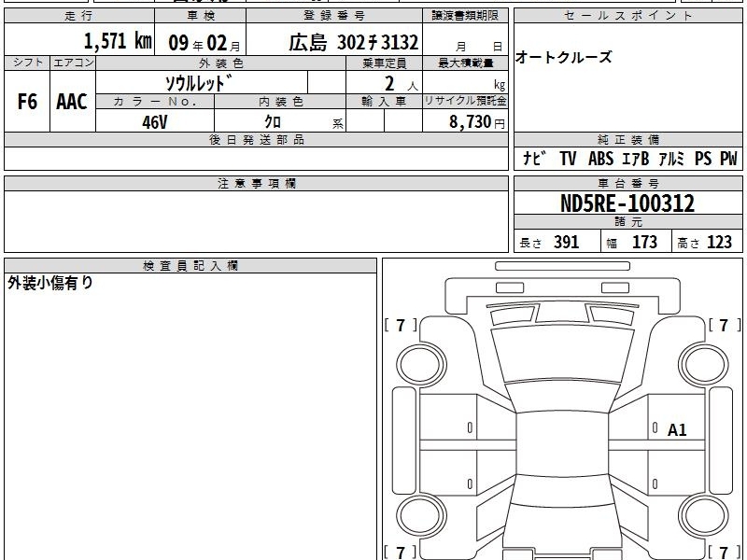Click recycle deposit 8,730円
747x560 pixels.
point(477,122)
